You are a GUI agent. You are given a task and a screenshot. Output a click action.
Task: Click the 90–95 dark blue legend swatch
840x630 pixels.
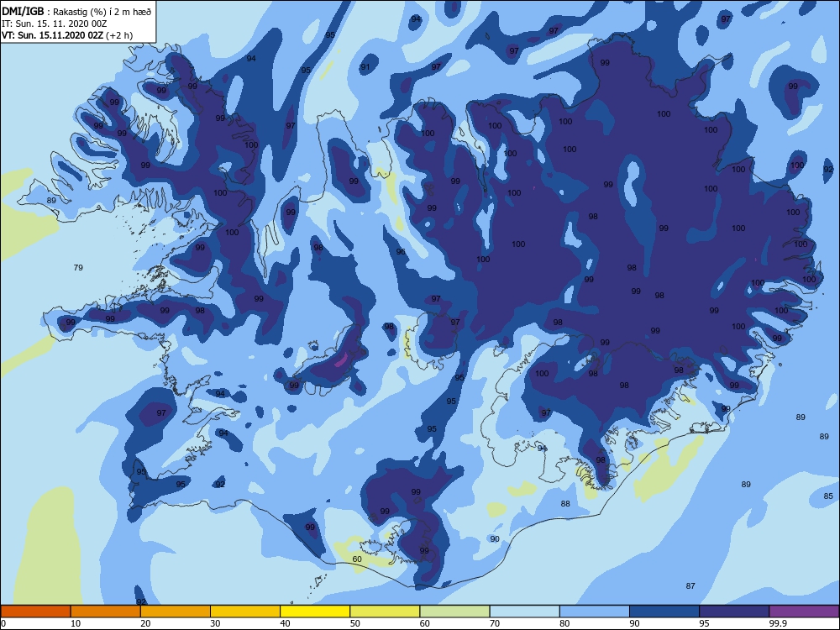coord(664,612)
